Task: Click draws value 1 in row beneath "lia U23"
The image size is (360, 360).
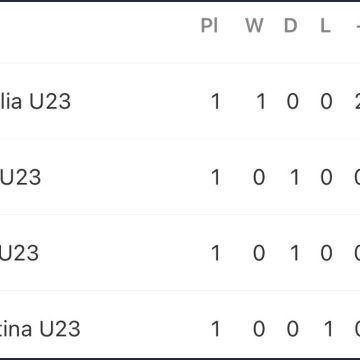Action: (295, 177)
